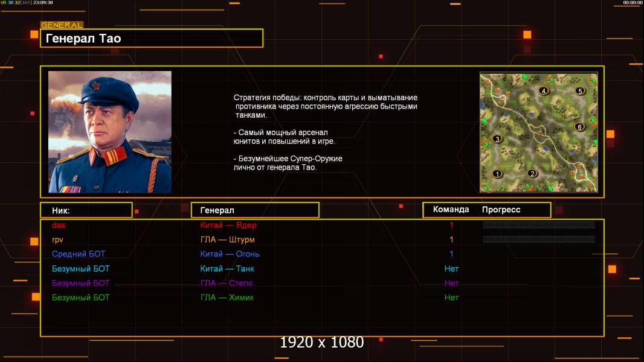This screenshot has height=362, width=644.
Task: Click general 'Китай — Танк'
Action: (x=227, y=269)
